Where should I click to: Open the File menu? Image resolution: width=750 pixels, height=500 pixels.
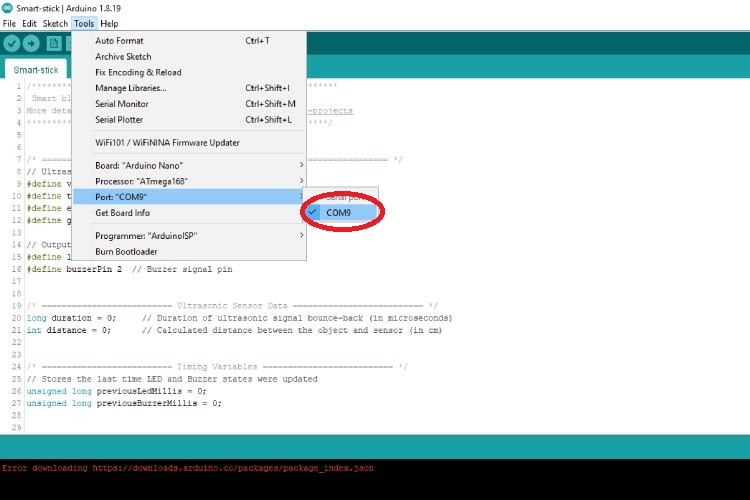point(9,23)
